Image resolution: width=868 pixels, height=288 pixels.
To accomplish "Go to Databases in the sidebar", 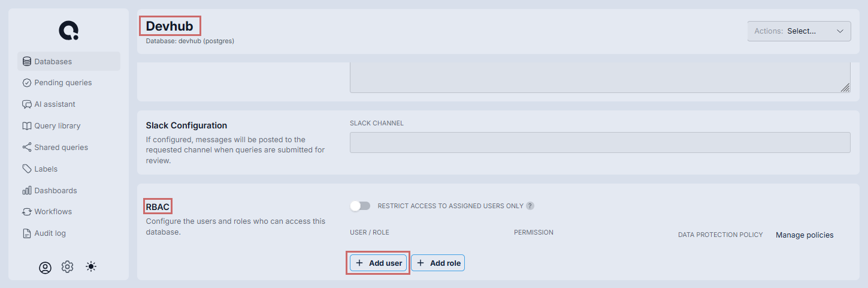I will click(x=69, y=61).
